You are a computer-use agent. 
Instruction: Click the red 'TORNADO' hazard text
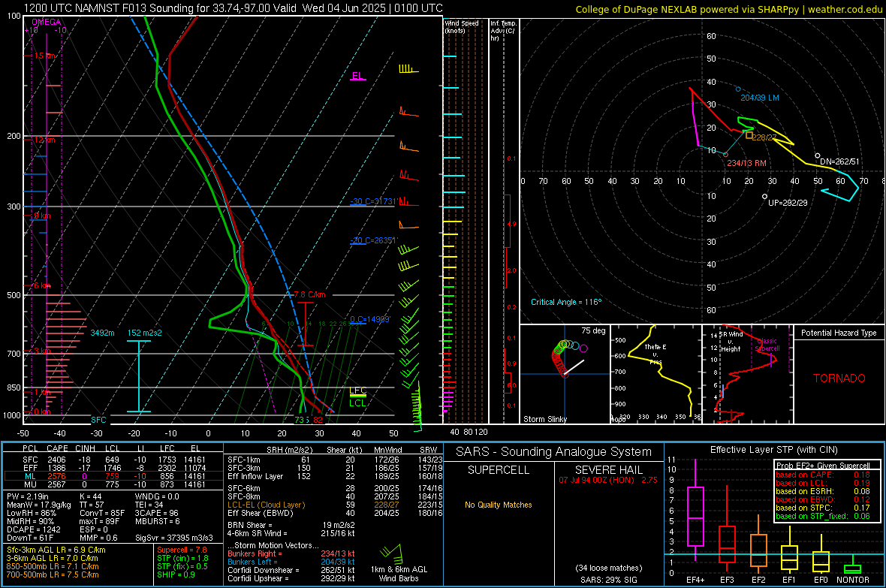pyautogui.click(x=839, y=378)
